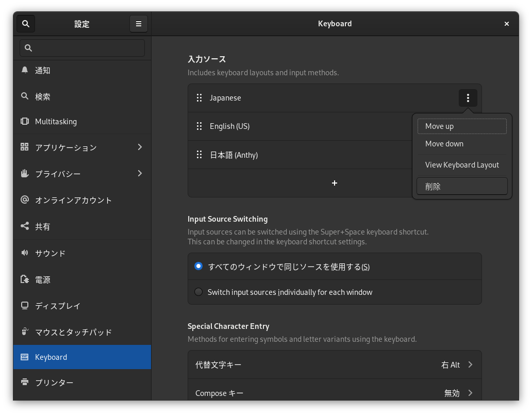This screenshot has height=415, width=532.
Task: Open サウンド settings panel
Action: coord(82,253)
